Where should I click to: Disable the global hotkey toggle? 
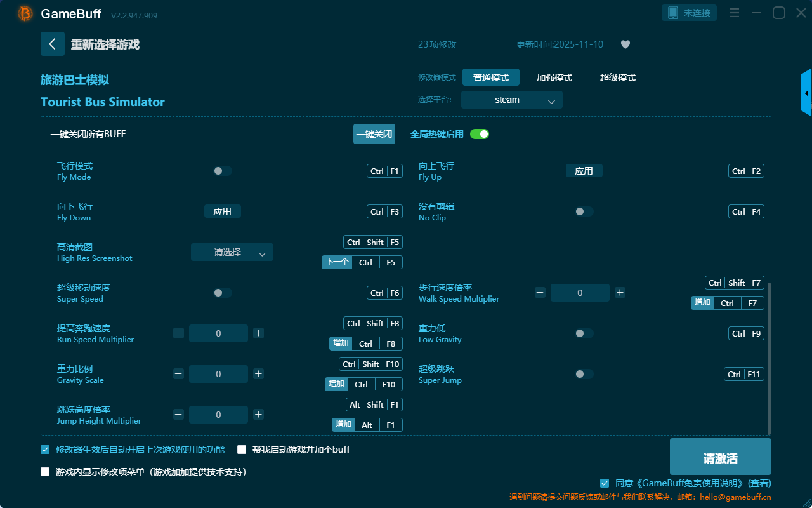480,134
